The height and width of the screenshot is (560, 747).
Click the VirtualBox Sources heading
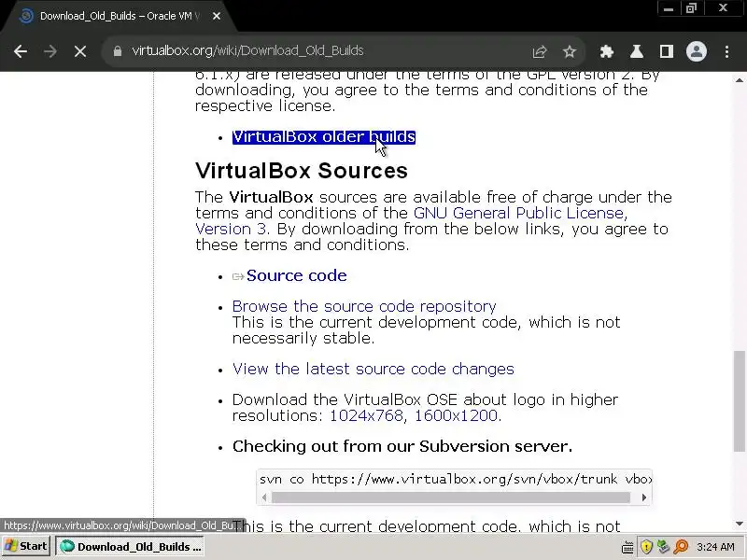[x=302, y=171]
